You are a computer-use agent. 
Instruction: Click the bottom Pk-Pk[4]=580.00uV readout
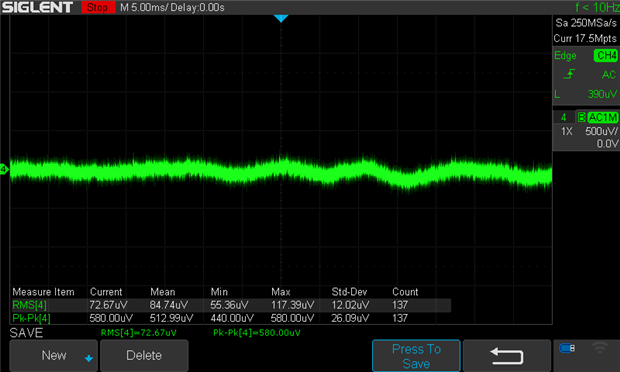coord(257,333)
